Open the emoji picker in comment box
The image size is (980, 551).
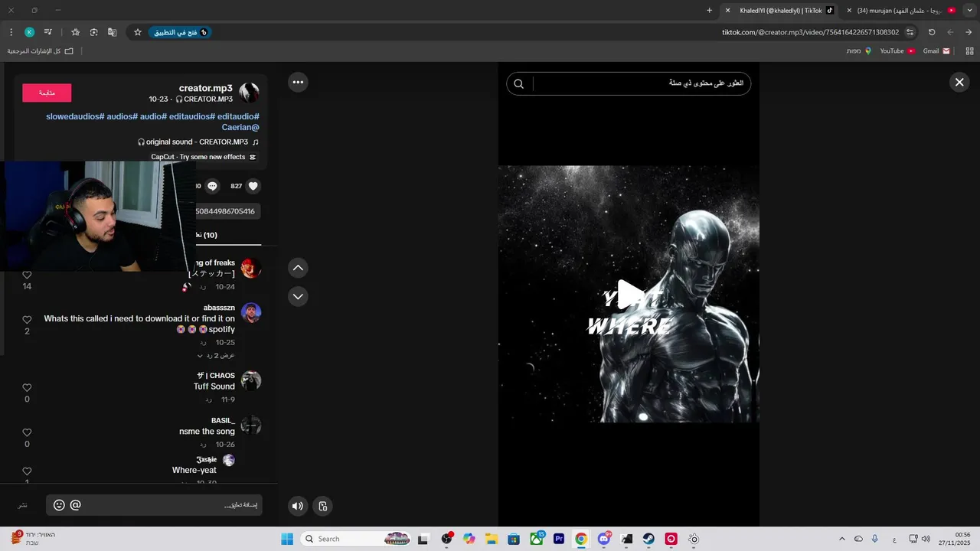point(59,505)
